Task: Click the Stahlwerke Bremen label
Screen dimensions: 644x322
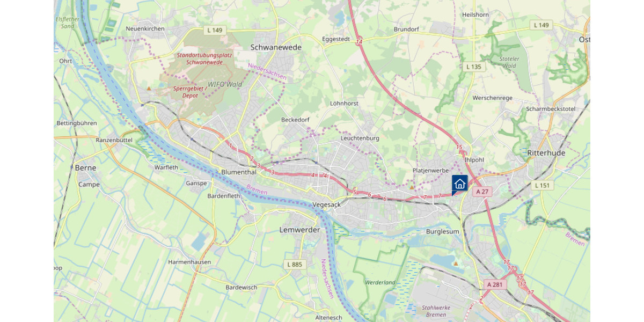Action: point(436,311)
